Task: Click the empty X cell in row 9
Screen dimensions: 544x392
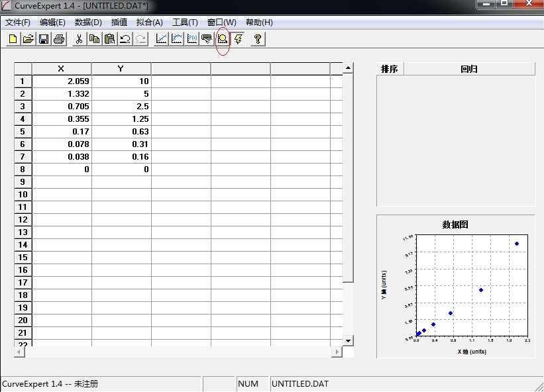Action: tap(62, 182)
